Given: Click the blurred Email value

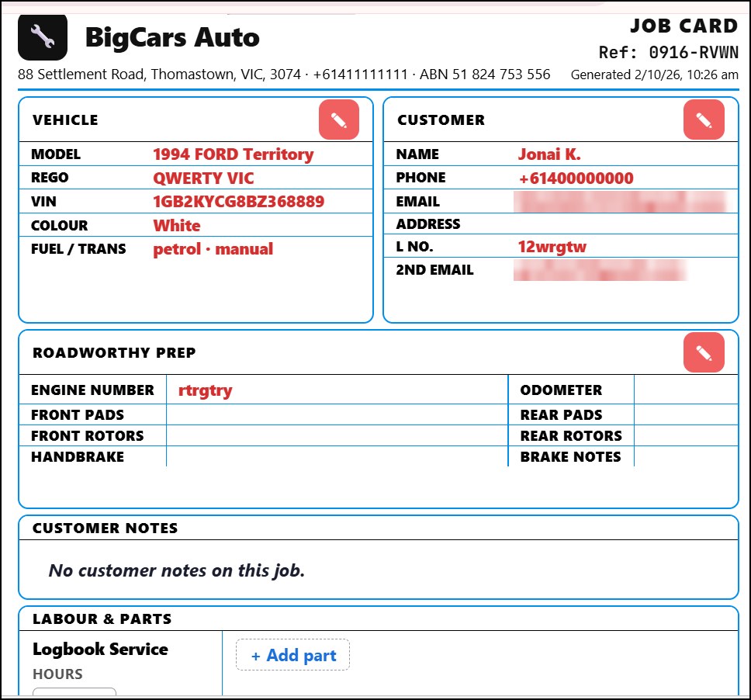Looking at the screenshot, I should point(621,201).
